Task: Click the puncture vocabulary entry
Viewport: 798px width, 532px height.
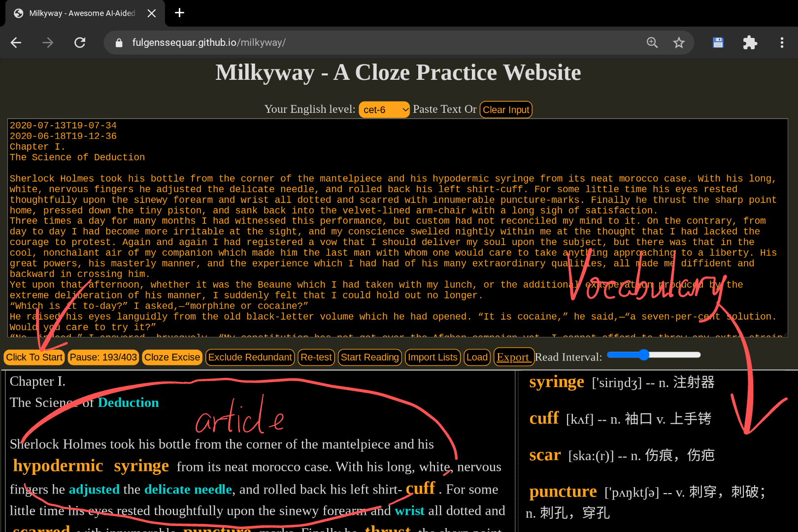Action: 646,501
